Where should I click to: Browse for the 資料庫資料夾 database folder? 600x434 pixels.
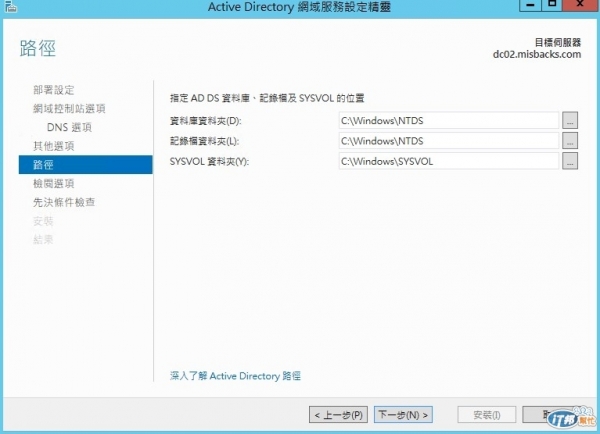[570, 121]
